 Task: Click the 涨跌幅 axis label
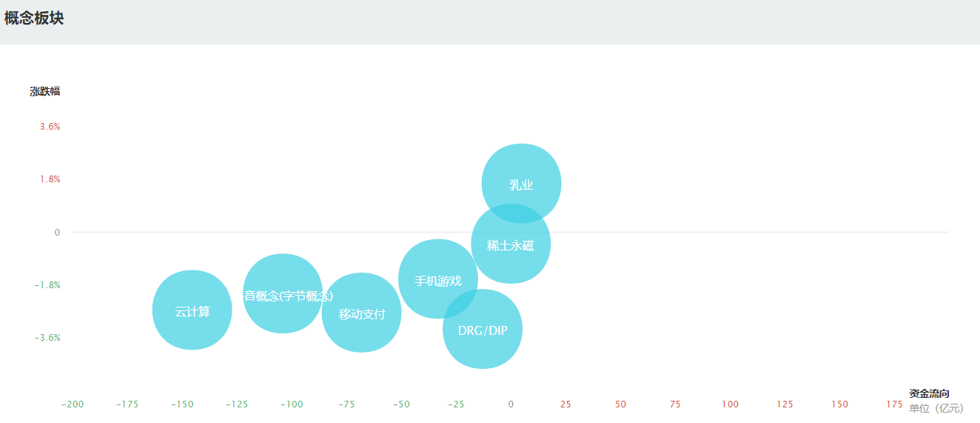pos(45,92)
